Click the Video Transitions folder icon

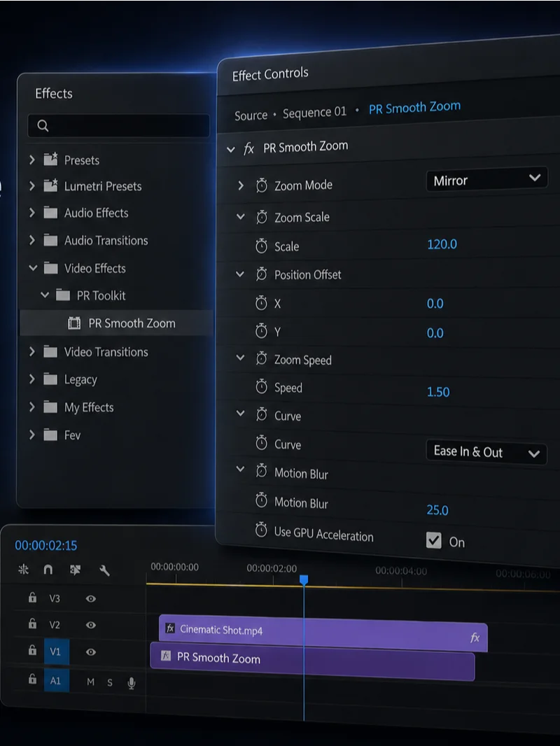pyautogui.click(x=50, y=352)
